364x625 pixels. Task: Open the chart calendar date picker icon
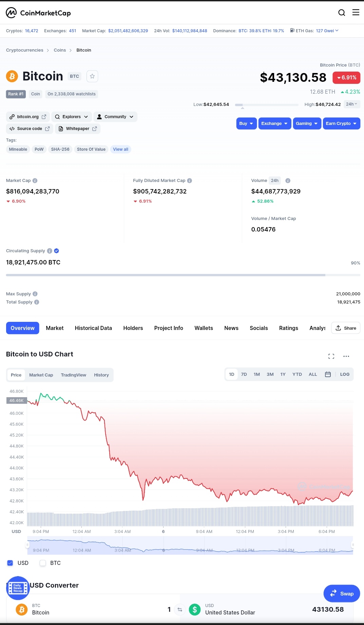pyautogui.click(x=328, y=374)
